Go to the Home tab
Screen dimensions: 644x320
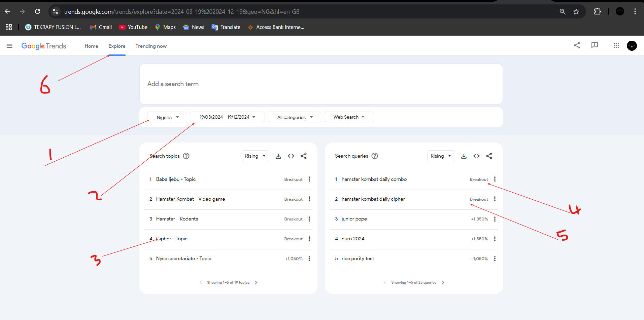pos(91,46)
